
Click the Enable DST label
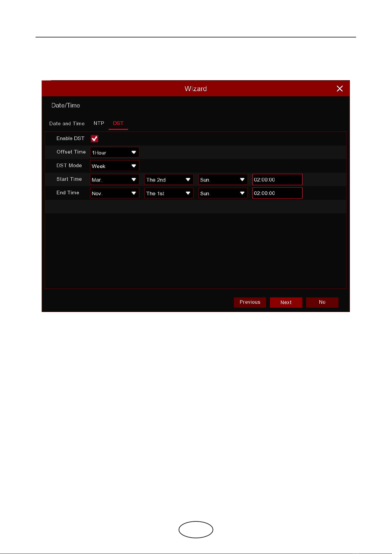[x=70, y=138]
